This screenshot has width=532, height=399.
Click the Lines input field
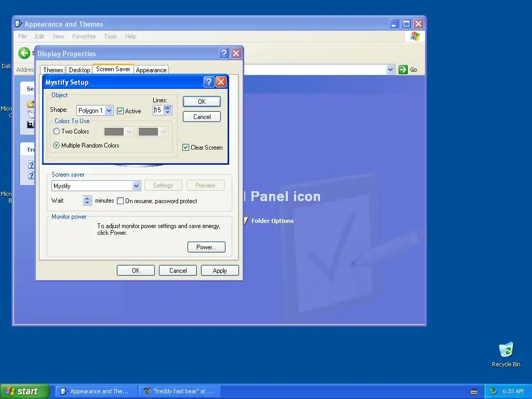[x=158, y=110]
